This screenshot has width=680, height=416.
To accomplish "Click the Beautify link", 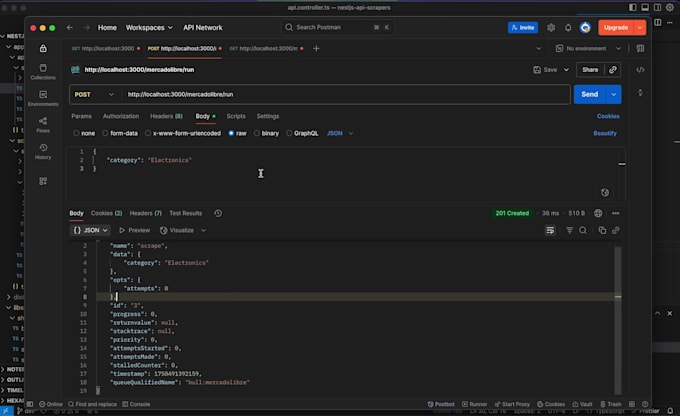I will 605,133.
